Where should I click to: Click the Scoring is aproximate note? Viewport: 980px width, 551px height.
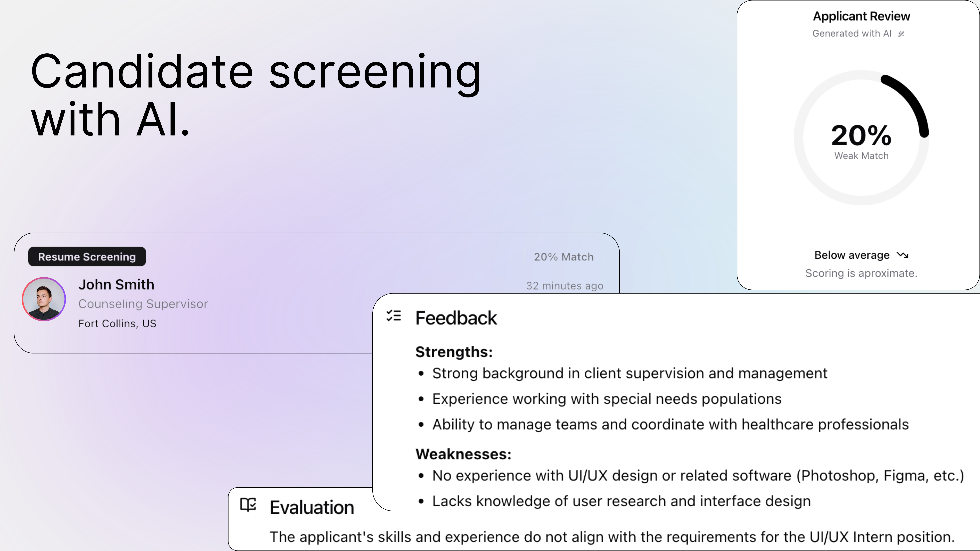point(861,273)
